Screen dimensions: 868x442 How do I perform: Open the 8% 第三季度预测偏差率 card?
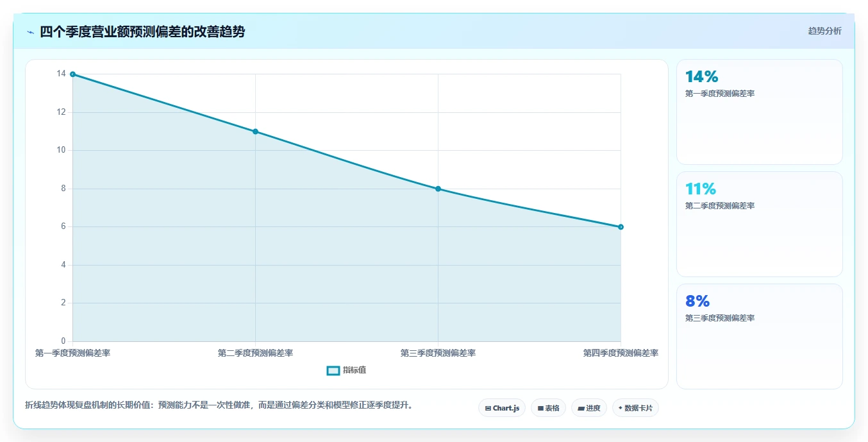click(x=759, y=337)
